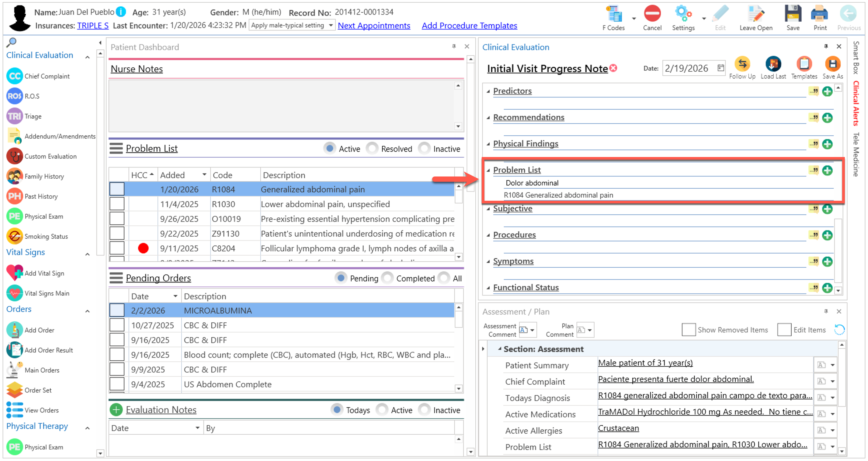Click the Next Appointments link
The height and width of the screenshot is (461, 868).
[374, 26]
